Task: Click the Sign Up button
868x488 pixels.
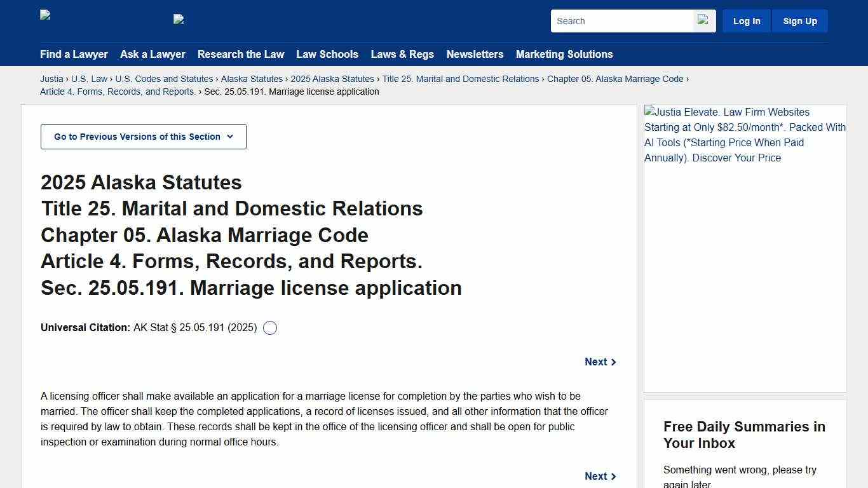Action: [799, 20]
